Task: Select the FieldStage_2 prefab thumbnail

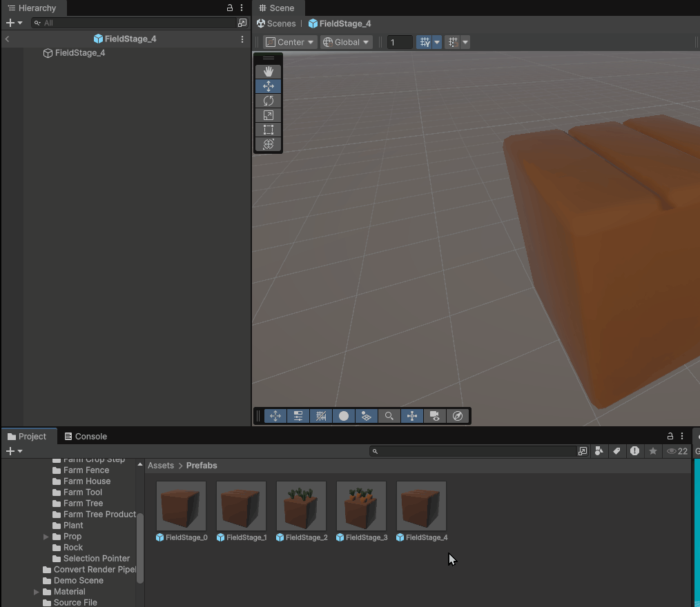Action: [301, 506]
